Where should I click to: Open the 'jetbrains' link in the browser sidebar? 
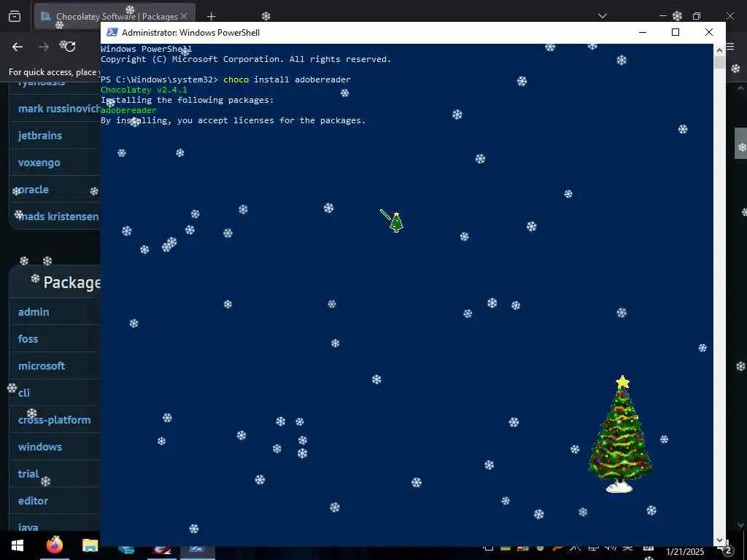pyautogui.click(x=40, y=136)
